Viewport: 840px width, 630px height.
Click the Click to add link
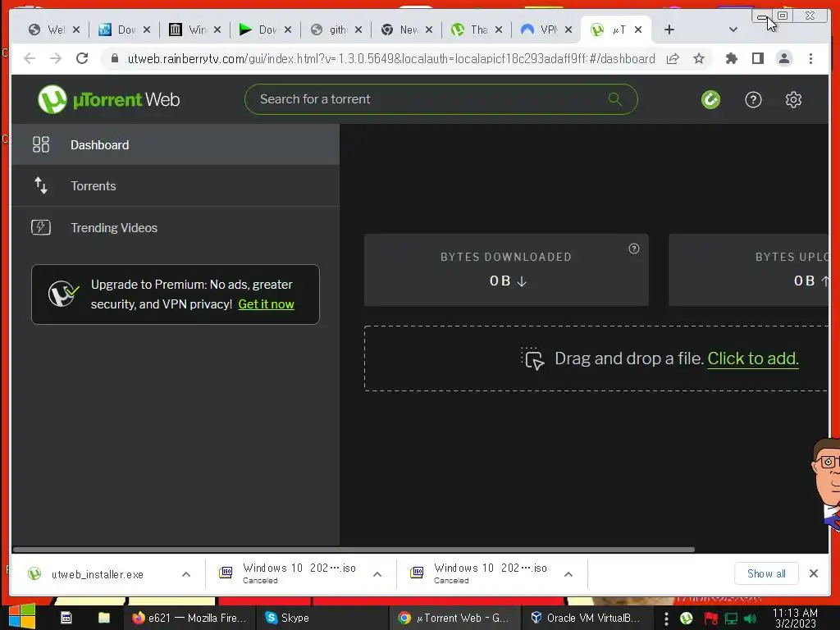(753, 358)
